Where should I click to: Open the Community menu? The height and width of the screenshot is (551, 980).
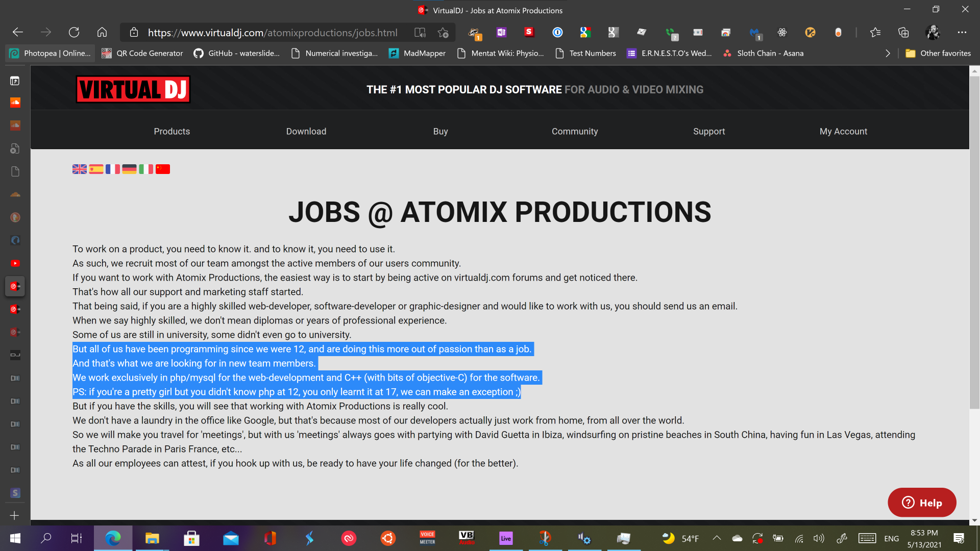tap(575, 131)
